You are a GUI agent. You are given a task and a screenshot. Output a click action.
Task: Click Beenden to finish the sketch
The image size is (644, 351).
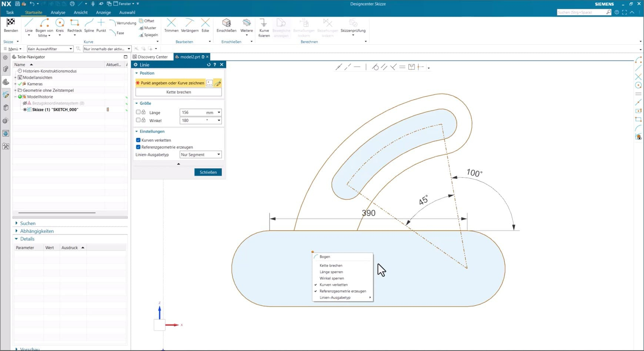pos(11,25)
